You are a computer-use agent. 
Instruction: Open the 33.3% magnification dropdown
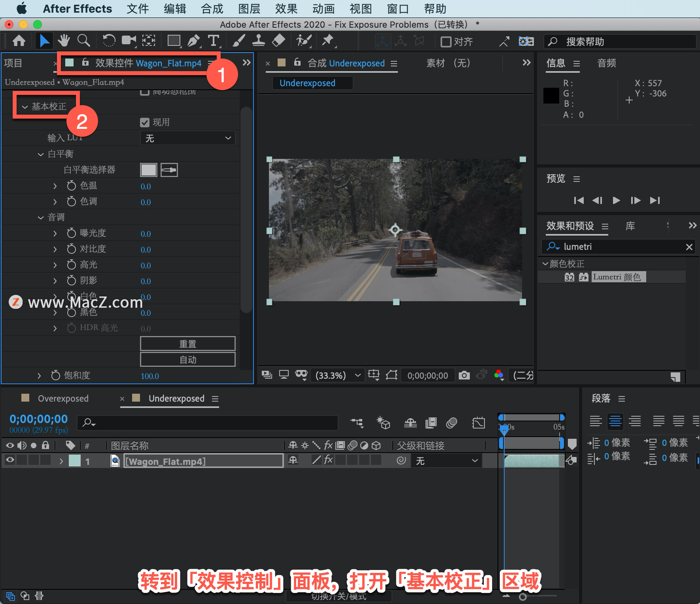click(x=338, y=375)
